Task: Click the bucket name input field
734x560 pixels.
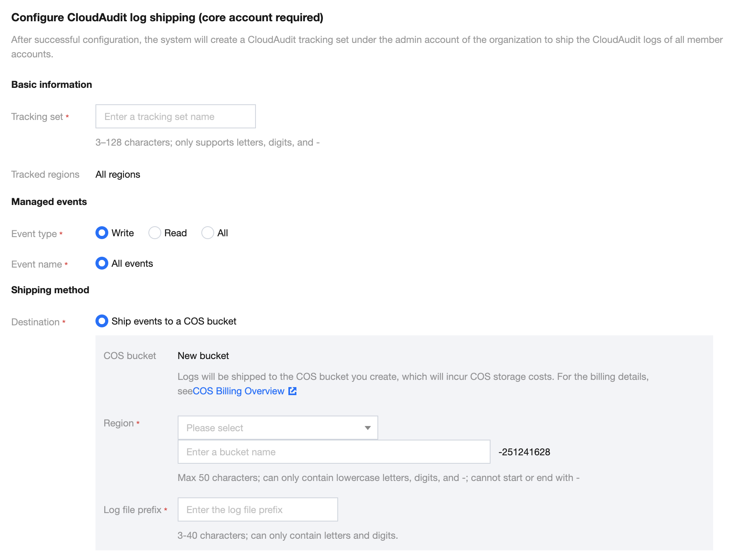Action: [x=334, y=452]
